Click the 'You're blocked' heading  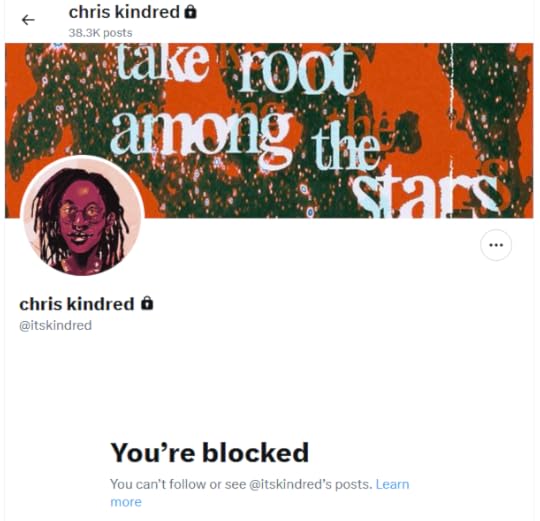[209, 452]
